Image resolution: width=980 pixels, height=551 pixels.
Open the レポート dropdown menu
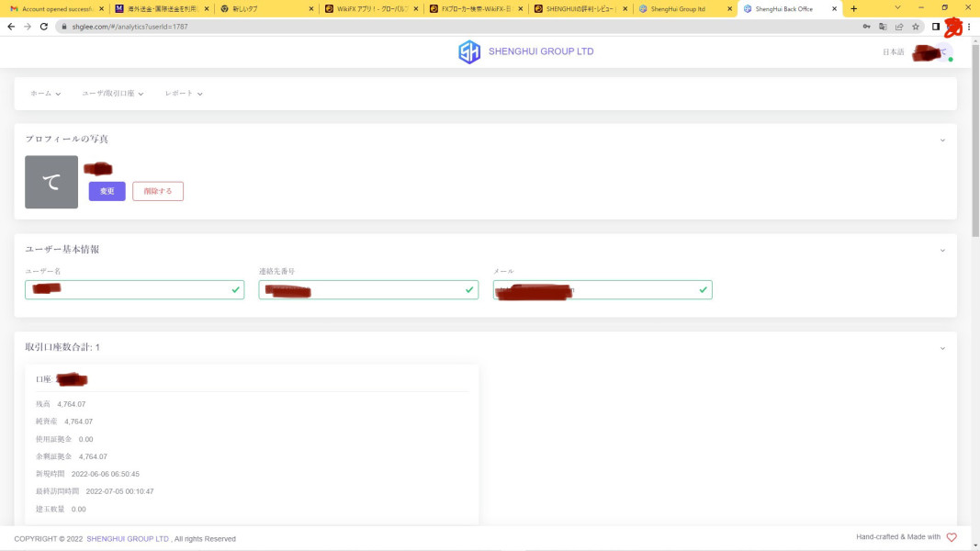[184, 94]
